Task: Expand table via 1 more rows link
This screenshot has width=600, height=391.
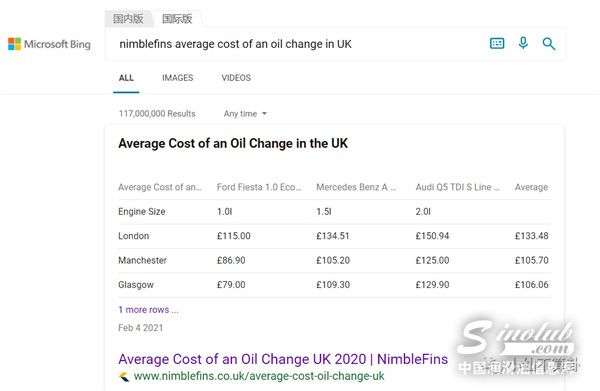Action: pyautogui.click(x=148, y=310)
